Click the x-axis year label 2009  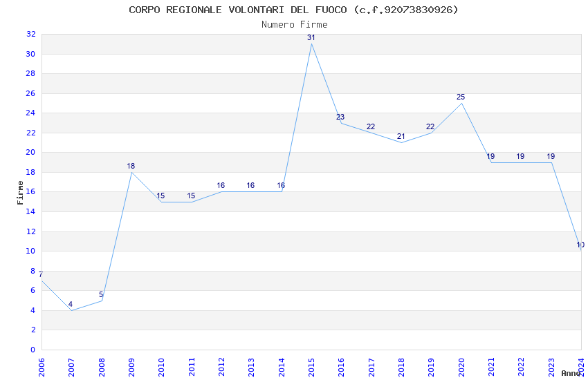[131, 368]
